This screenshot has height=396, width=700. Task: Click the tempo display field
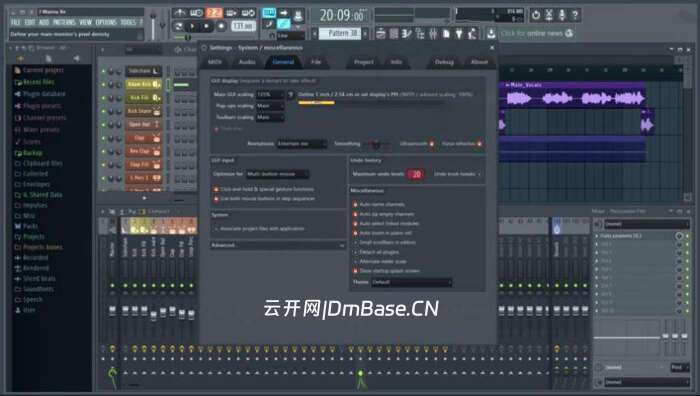pyautogui.click(x=243, y=26)
